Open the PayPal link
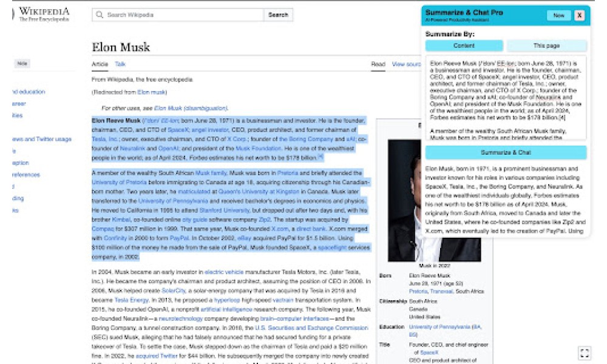This screenshot has height=364, width=607. pos(179,238)
